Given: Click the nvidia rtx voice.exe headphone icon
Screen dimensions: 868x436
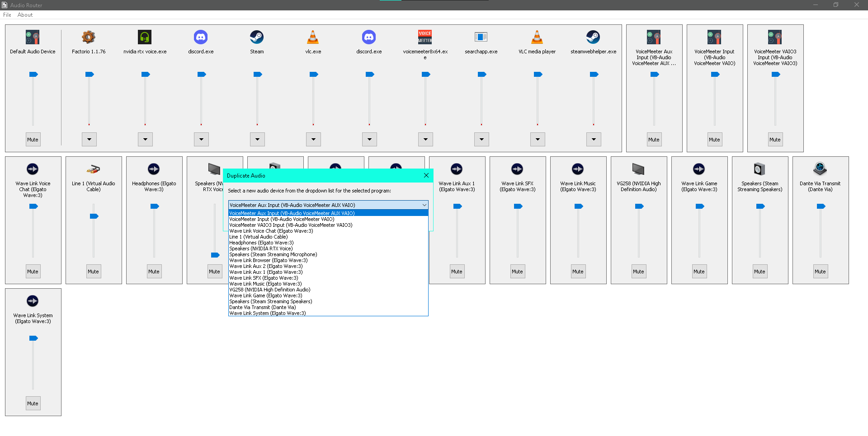Looking at the screenshot, I should pyautogui.click(x=145, y=37).
